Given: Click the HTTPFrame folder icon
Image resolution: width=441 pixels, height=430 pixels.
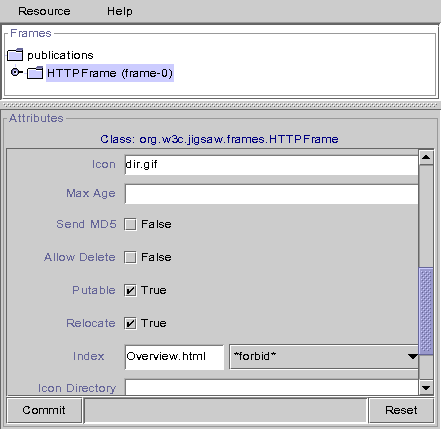Looking at the screenshot, I should (x=35, y=73).
